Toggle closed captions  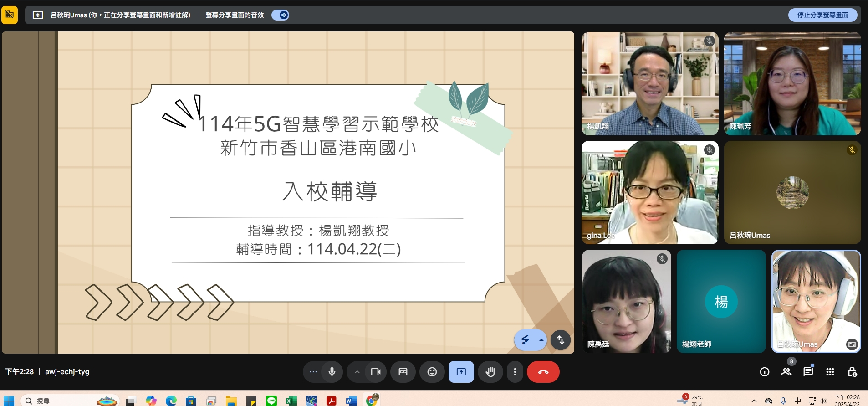point(403,372)
